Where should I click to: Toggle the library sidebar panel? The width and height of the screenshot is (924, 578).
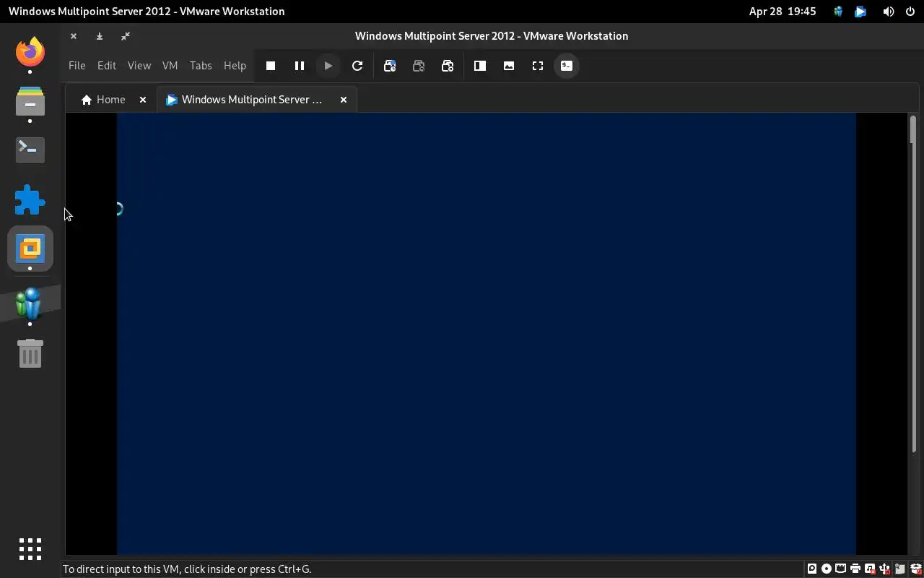[x=480, y=66]
